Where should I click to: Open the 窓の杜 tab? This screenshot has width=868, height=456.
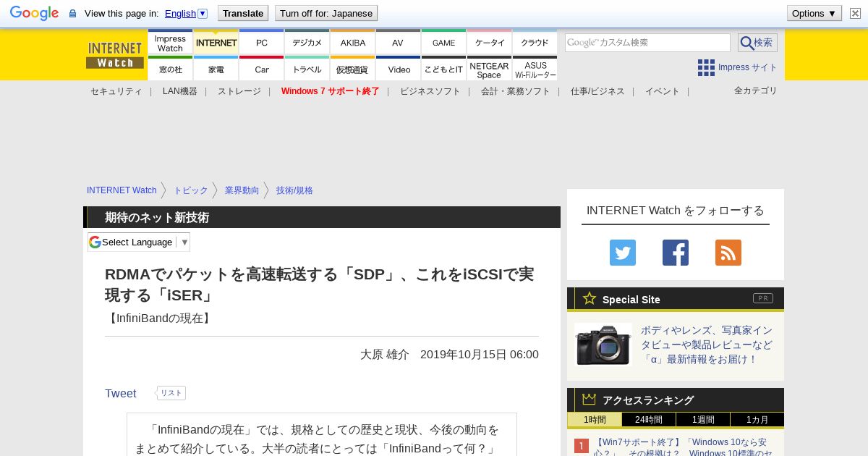click(170, 69)
